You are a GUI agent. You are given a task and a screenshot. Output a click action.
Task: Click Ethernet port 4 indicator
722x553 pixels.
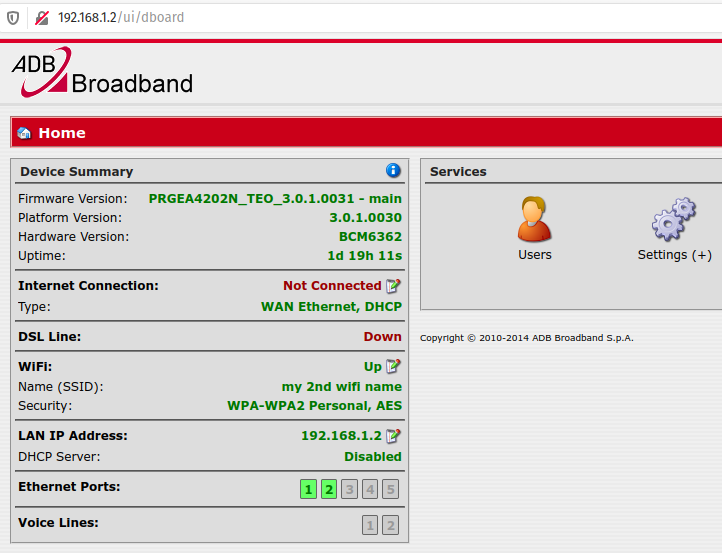(x=370, y=489)
